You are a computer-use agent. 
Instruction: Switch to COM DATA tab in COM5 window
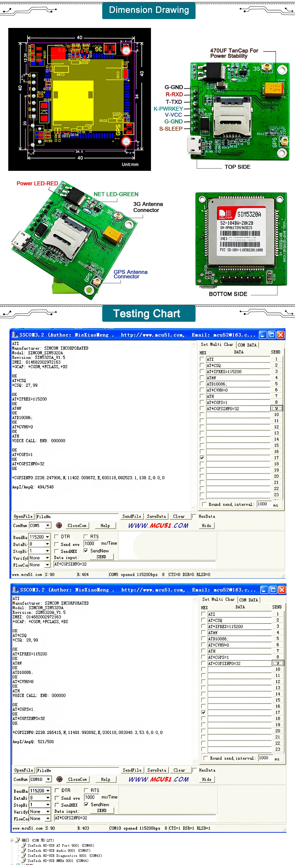click(247, 345)
